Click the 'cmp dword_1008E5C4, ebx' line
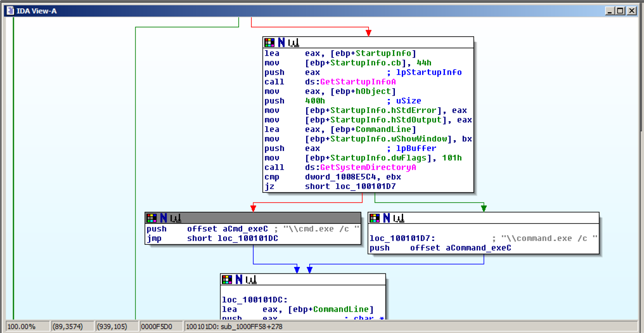The height and width of the screenshot is (333, 644). point(333,177)
